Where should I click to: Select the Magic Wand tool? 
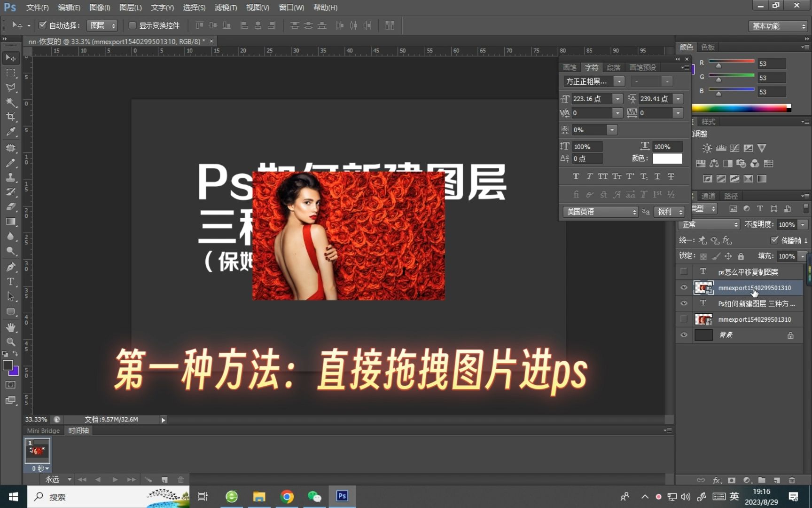(x=10, y=102)
